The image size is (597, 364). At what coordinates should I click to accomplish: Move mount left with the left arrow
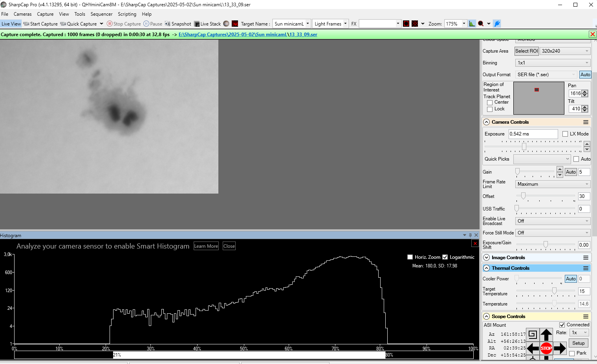[x=533, y=348]
